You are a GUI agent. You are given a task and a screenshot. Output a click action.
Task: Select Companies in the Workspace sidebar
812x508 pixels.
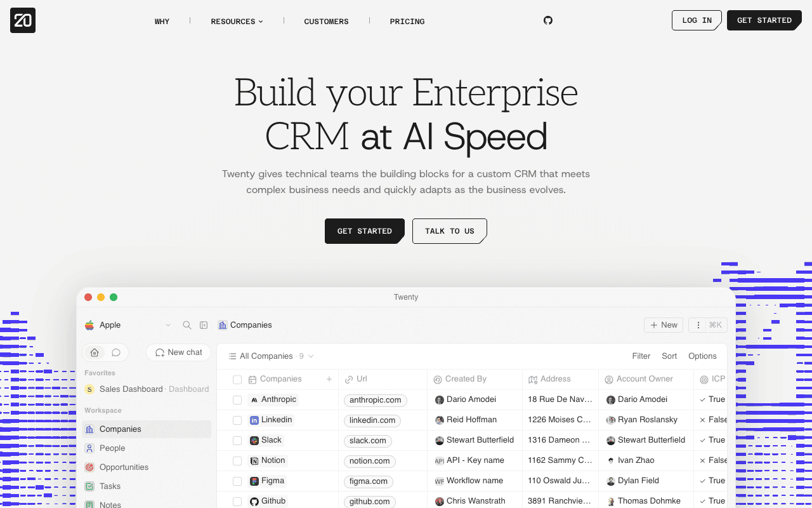pos(147,429)
